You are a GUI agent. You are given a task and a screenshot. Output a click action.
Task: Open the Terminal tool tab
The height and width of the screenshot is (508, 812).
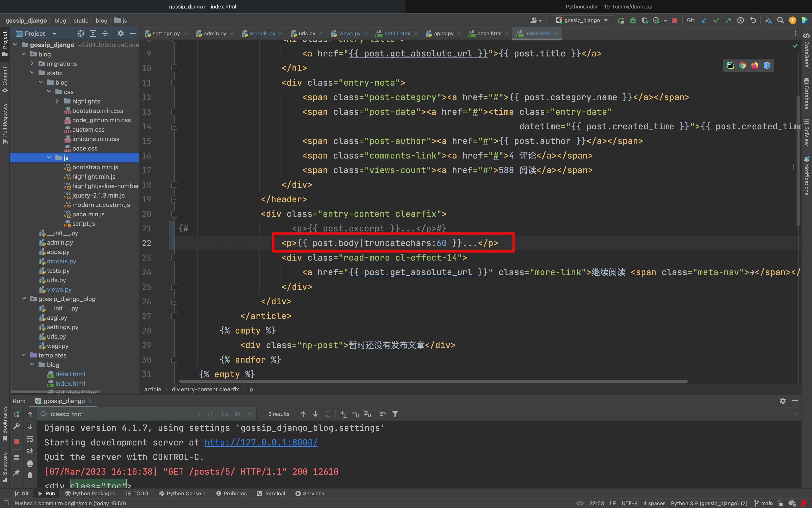coord(271,494)
